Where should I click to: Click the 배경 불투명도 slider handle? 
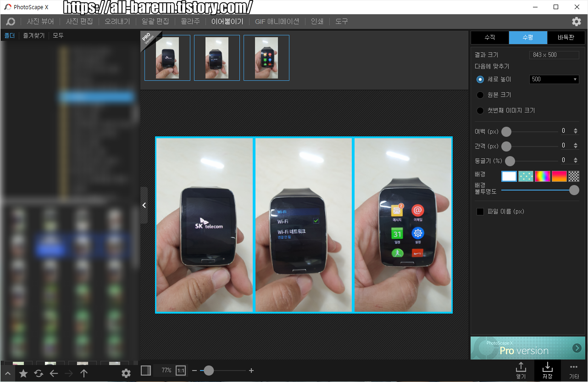coord(574,190)
